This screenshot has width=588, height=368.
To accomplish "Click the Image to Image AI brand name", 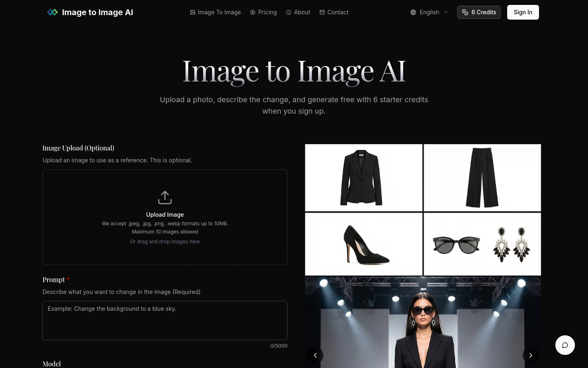I will coord(98,12).
